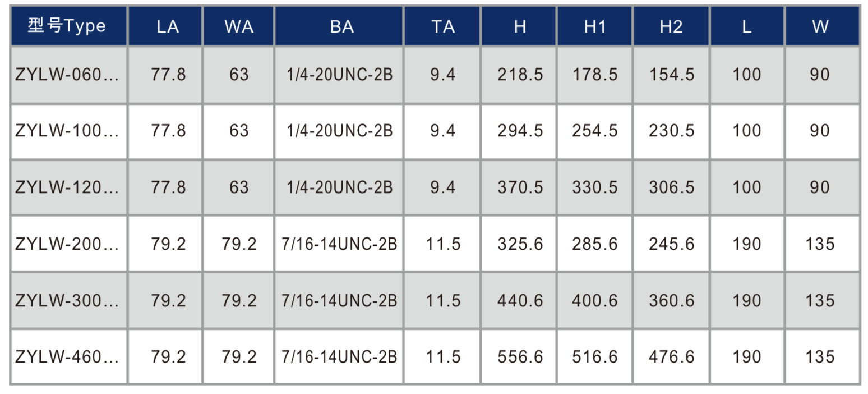
Task: Click the ZYLW-300 model cell
Action: coord(67,301)
